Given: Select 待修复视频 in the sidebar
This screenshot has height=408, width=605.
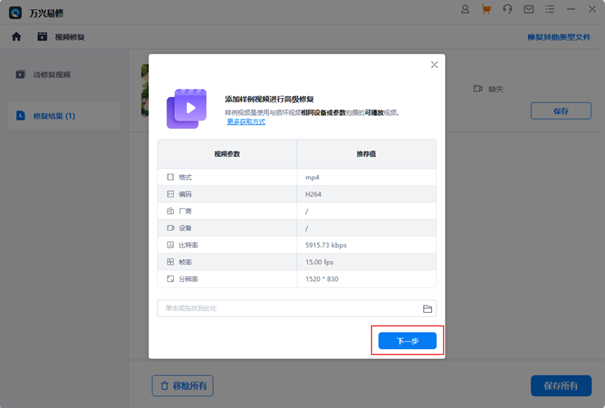Looking at the screenshot, I should [x=52, y=75].
